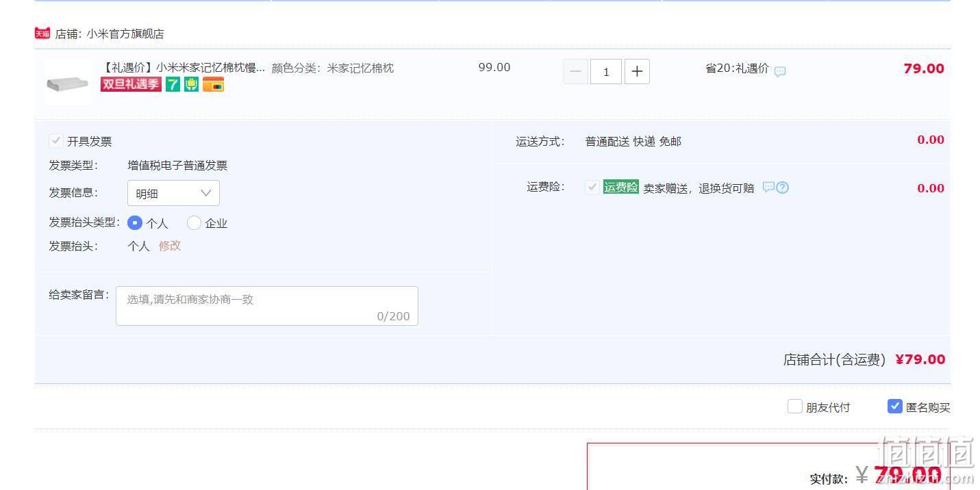
Task: Click the 增值税电子普通发票 invoice type text
Action: (x=177, y=166)
